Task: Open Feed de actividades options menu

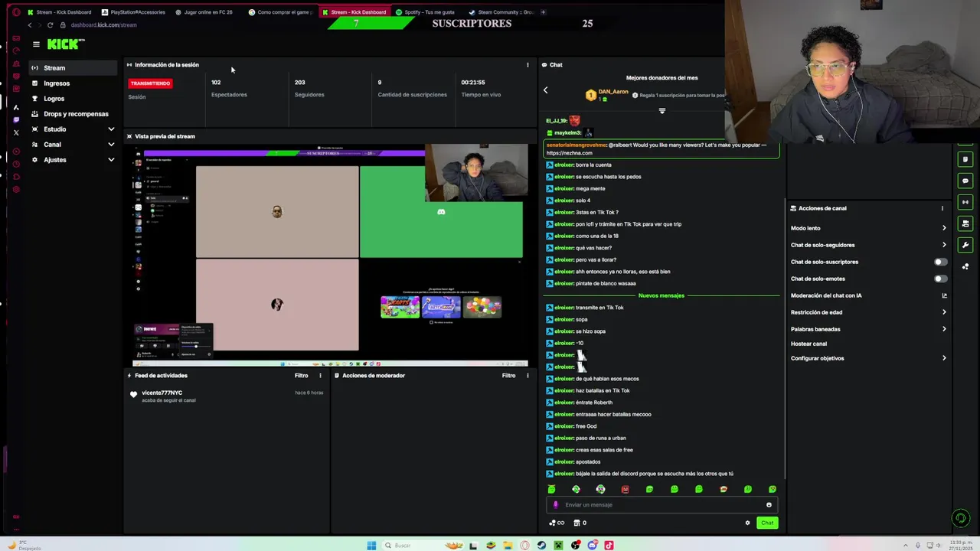Action: 320,376
